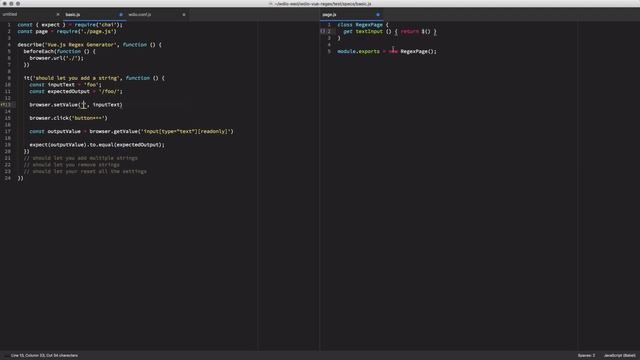
Task: Click line number 5 in page.js gutter
Action: 329,51
